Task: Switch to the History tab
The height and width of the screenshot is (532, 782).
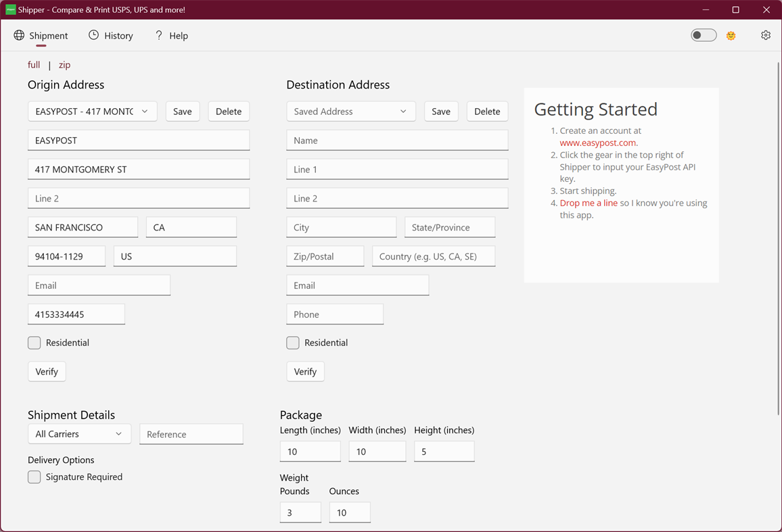Action: pyautogui.click(x=118, y=35)
